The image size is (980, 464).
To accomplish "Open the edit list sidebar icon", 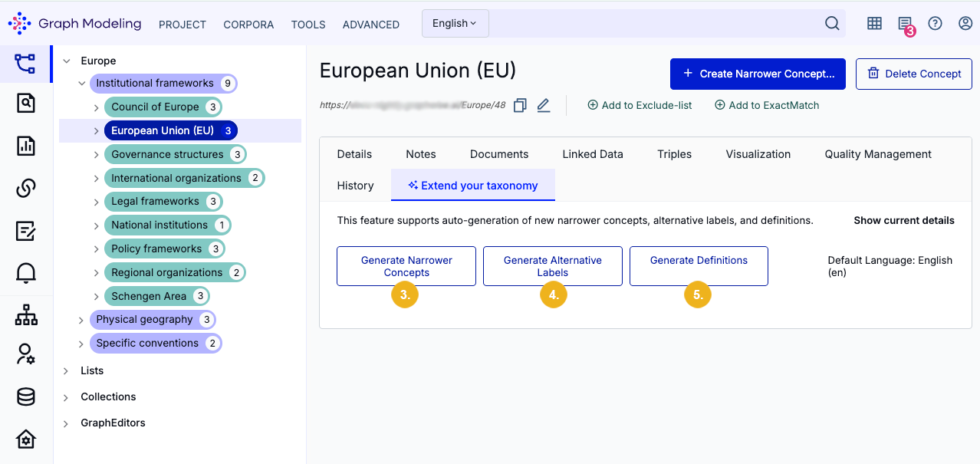I will tap(25, 230).
